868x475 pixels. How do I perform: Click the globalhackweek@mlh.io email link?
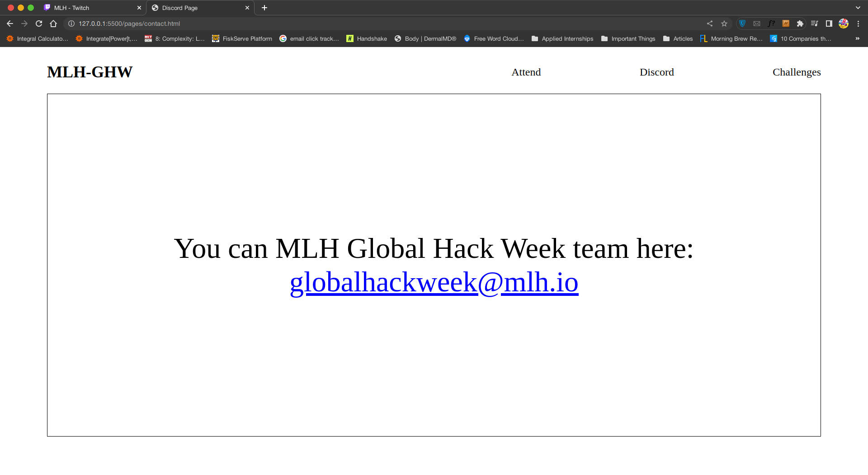[x=434, y=282]
